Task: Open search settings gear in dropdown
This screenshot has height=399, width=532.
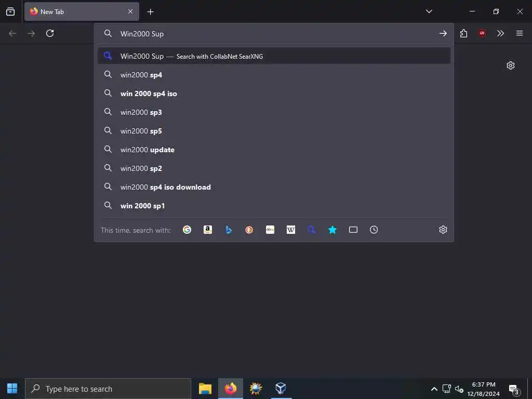Action: pyautogui.click(x=443, y=230)
